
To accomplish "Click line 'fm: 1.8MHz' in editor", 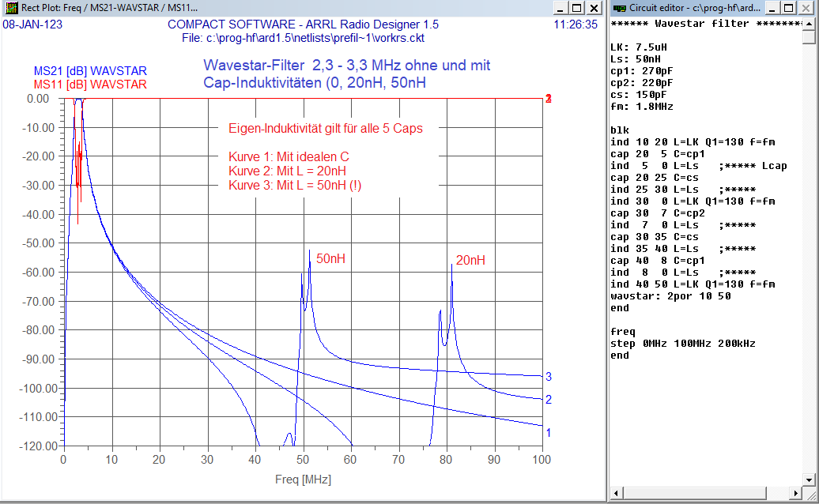I will 641,107.
